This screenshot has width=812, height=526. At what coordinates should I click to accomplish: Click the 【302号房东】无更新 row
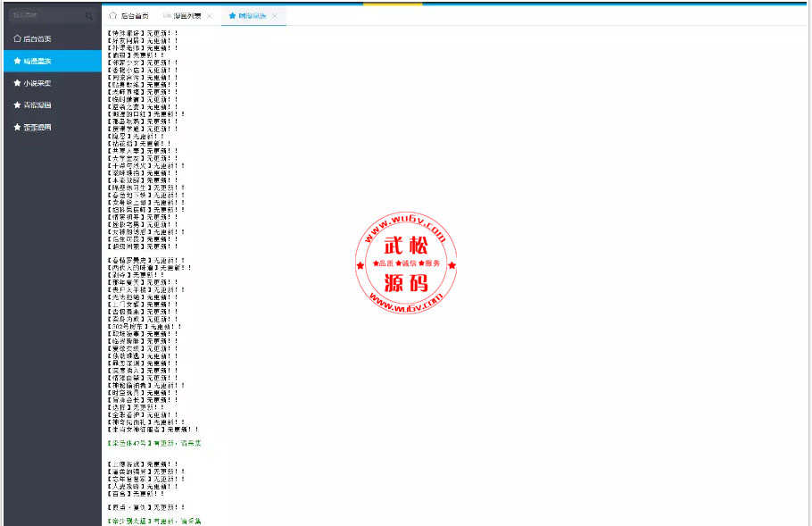[x=144, y=327]
